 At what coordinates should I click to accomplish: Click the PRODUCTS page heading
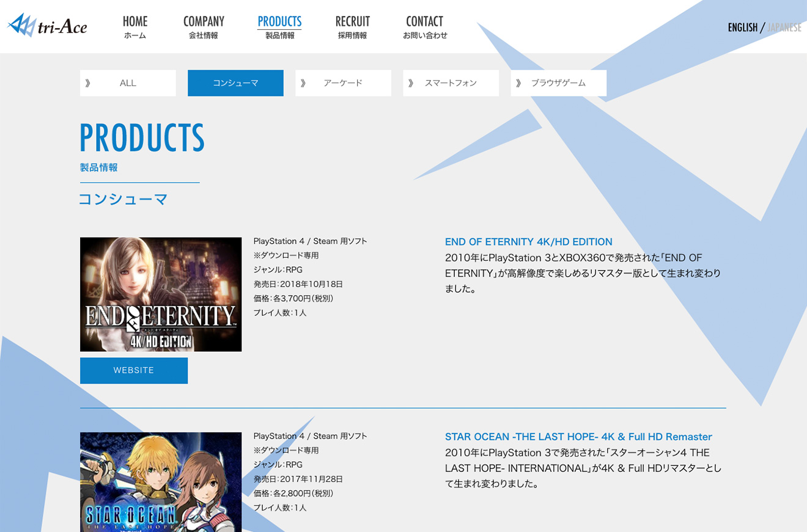pyautogui.click(x=142, y=138)
